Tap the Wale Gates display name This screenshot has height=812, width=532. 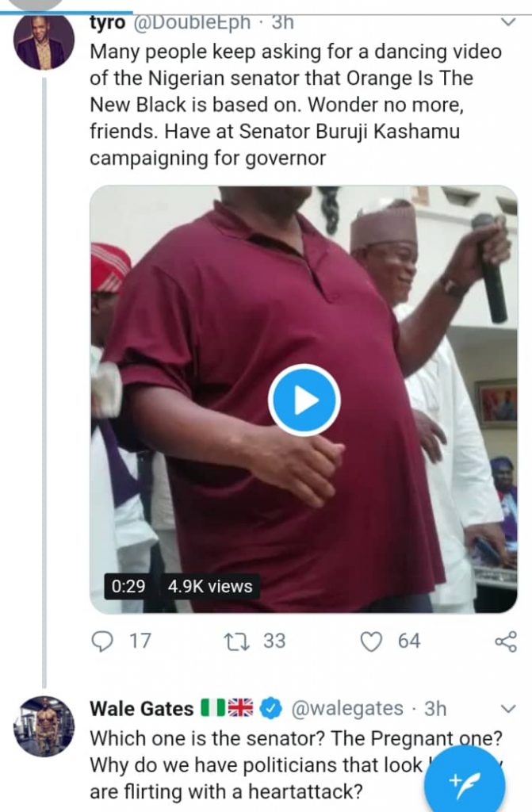click(142, 707)
